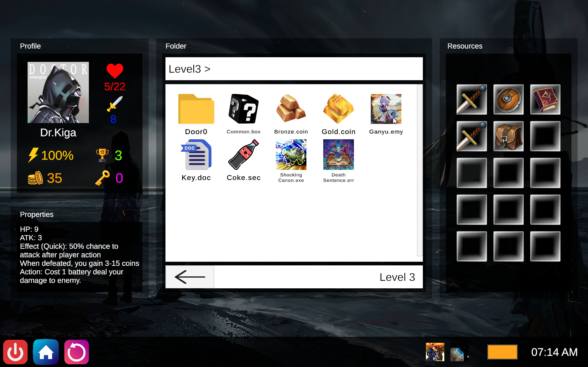Screen dimensions: 588x367
Task: Select the first sword in Resources
Action: click(x=472, y=99)
